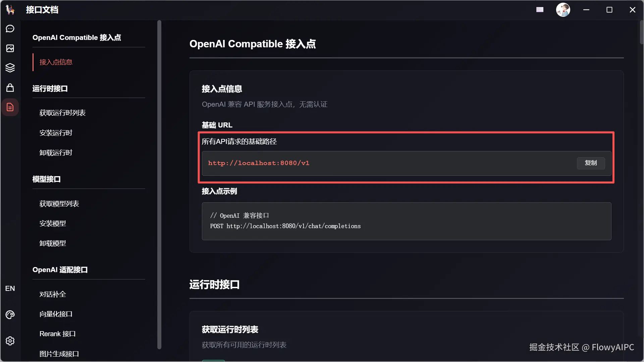Viewport: 644px width, 362px height.
Task: Copy the base URL with 复制 button
Action: click(591, 163)
